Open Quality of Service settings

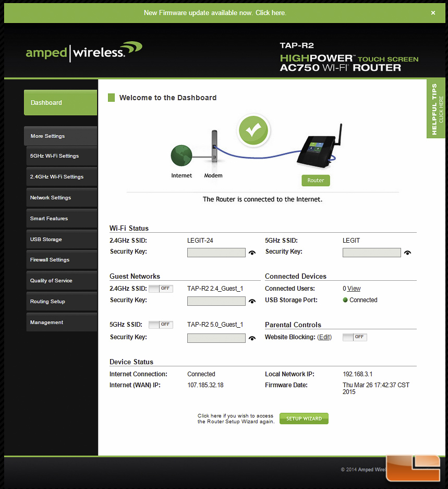pyautogui.click(x=62, y=281)
